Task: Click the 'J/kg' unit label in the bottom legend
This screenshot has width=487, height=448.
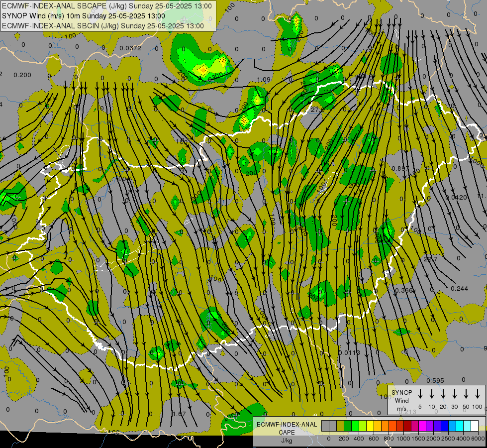Action: 287,441
